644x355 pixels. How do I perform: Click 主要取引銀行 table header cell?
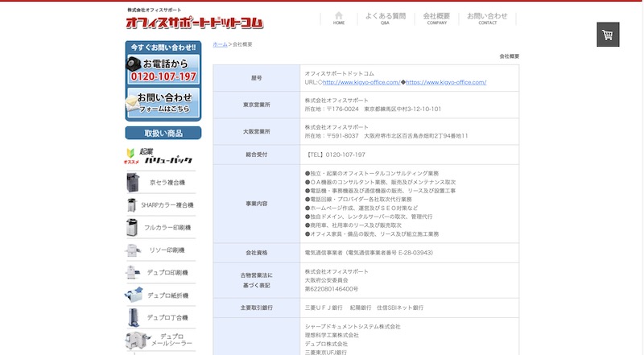pyautogui.click(x=256, y=308)
